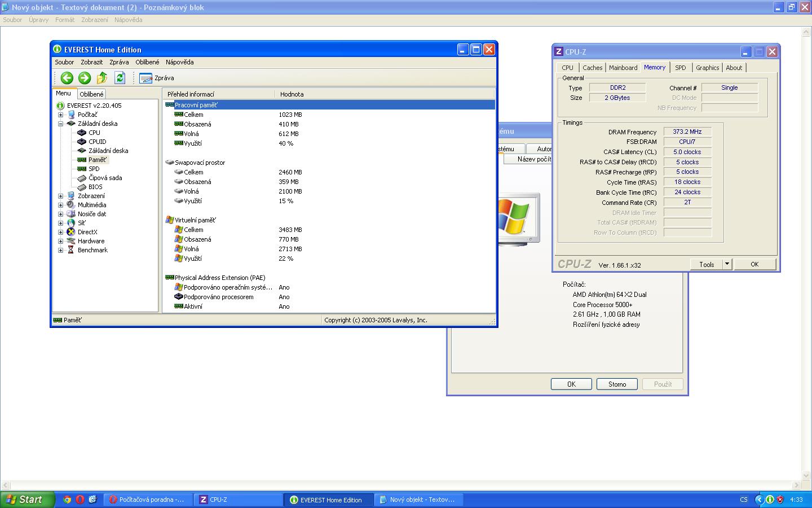This screenshot has height=508, width=812.
Task: Click the DRAM Frequency value 373.2 MHz
Action: [x=687, y=132]
